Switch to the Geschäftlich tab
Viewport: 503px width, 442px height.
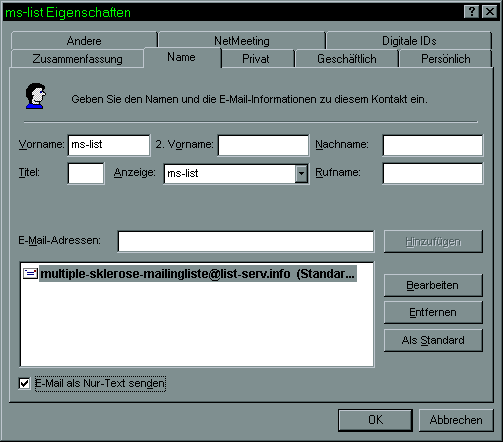pos(347,59)
